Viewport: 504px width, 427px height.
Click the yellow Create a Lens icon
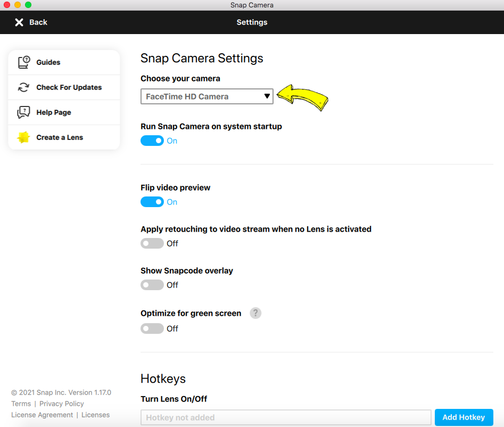tap(23, 137)
